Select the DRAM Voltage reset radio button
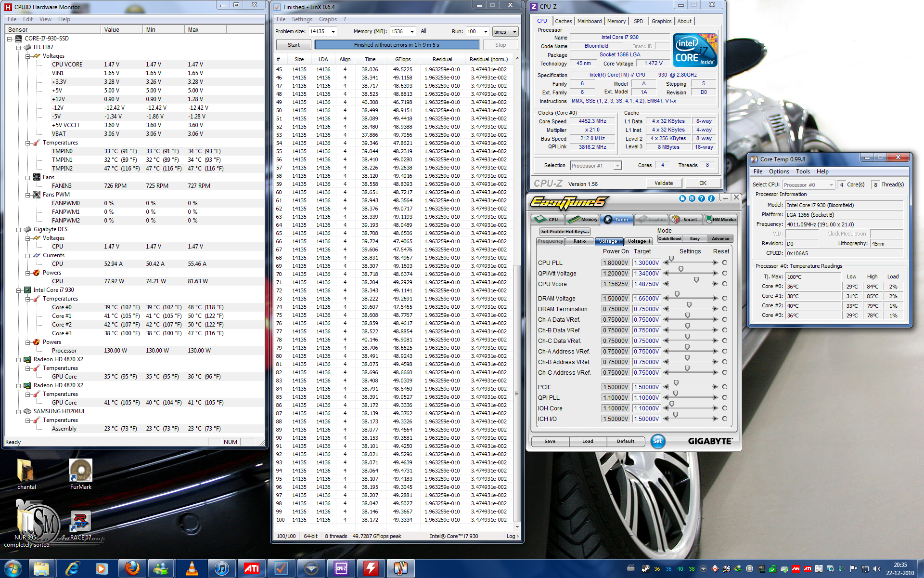The image size is (924, 578). tap(725, 299)
